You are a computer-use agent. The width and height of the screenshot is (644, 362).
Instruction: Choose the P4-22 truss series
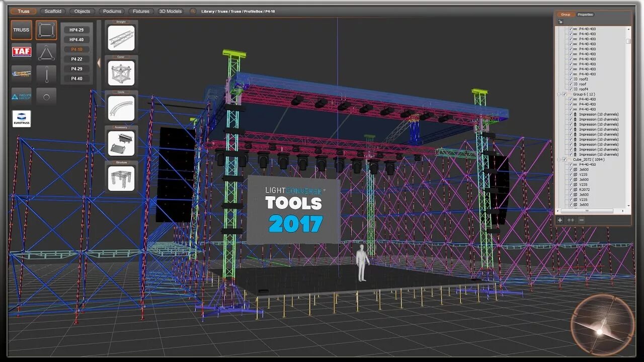[76, 59]
